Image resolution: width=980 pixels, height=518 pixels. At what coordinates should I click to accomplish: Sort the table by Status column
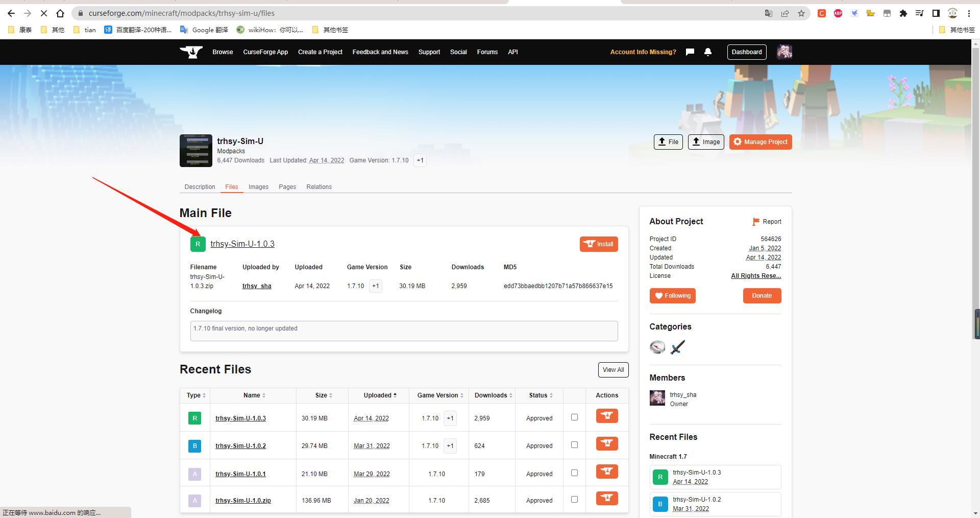point(541,395)
